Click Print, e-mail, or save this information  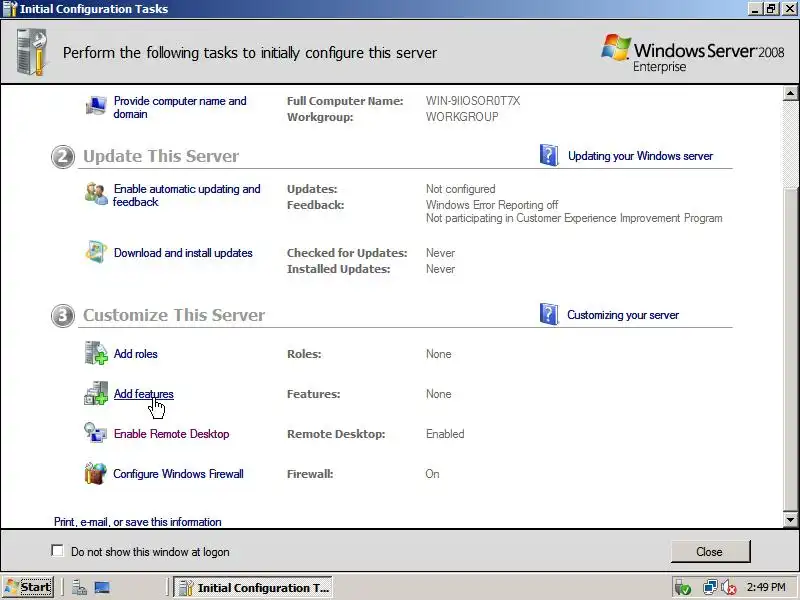tap(138, 521)
